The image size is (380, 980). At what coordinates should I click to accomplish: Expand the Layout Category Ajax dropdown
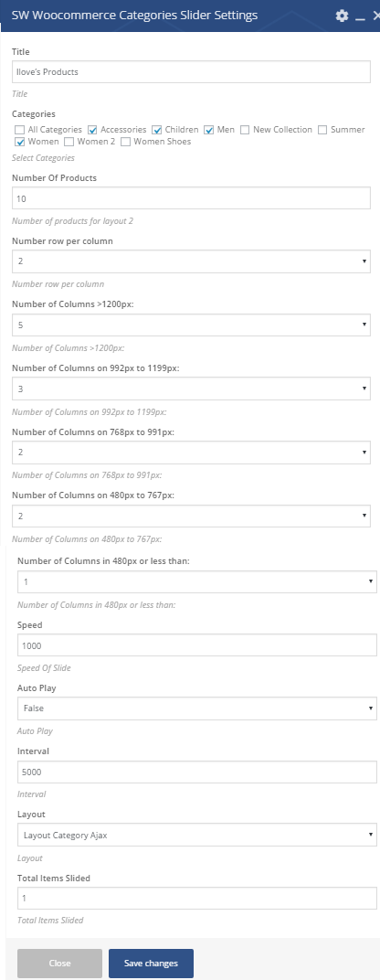tap(197, 835)
